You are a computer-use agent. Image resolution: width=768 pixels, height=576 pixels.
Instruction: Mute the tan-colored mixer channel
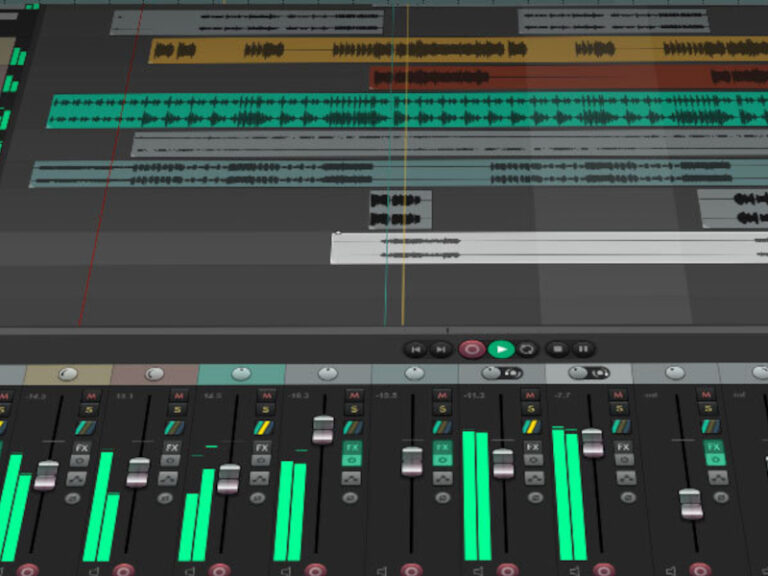(x=89, y=396)
